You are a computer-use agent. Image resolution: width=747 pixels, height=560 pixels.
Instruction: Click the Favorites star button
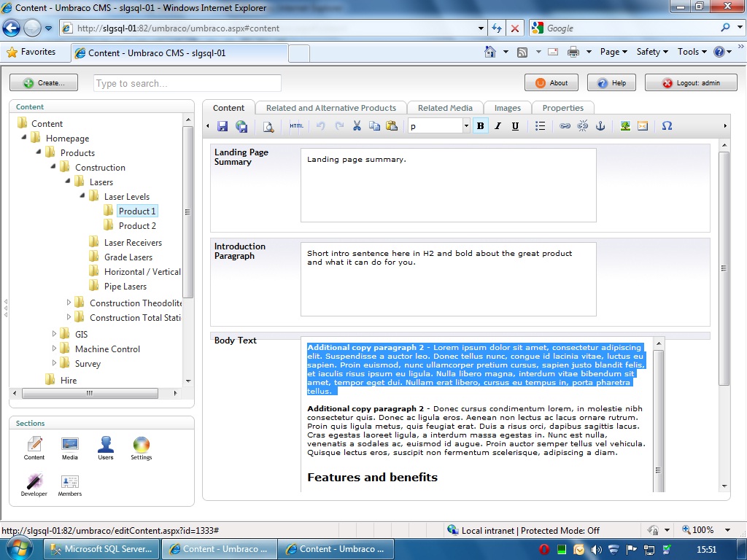[31, 52]
